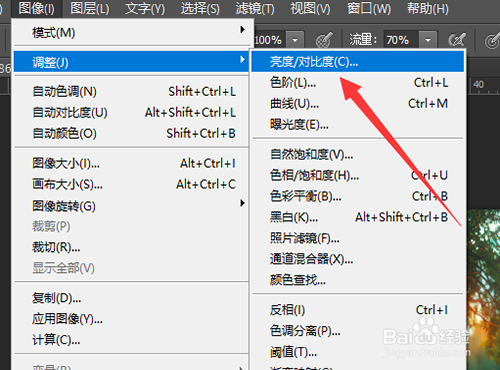The image size is (500, 370).
Task: Click 复制(D)... menu item
Action: click(132, 298)
